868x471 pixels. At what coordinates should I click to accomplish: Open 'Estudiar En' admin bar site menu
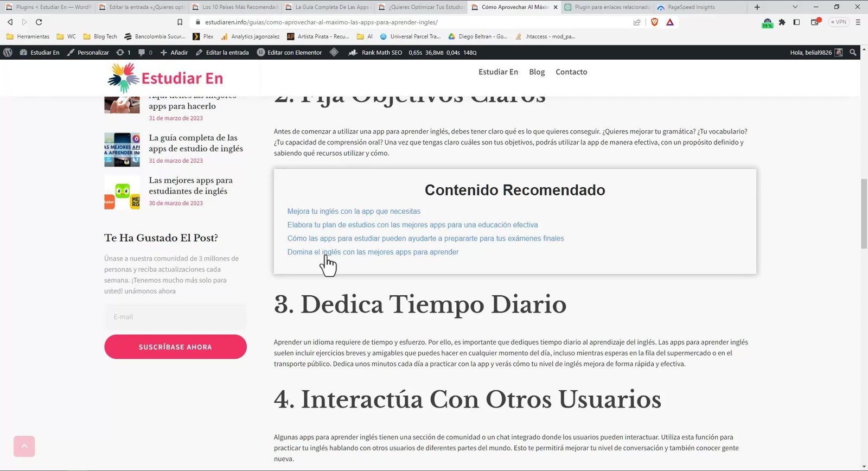pyautogui.click(x=40, y=53)
